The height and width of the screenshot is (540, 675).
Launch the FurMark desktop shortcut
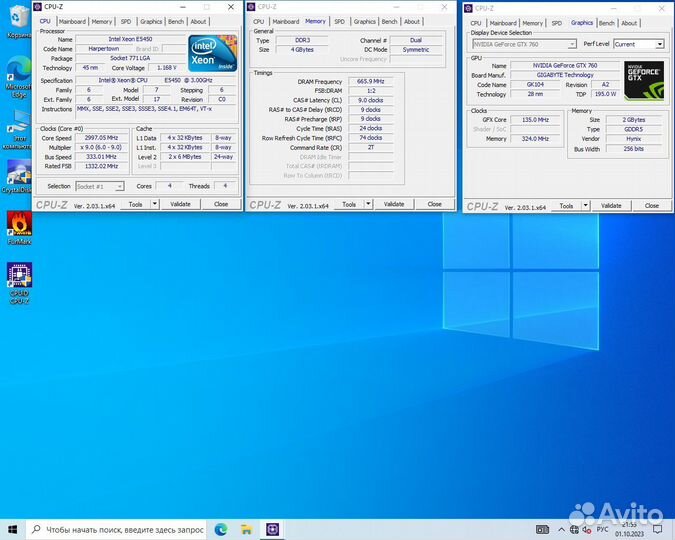(x=19, y=228)
